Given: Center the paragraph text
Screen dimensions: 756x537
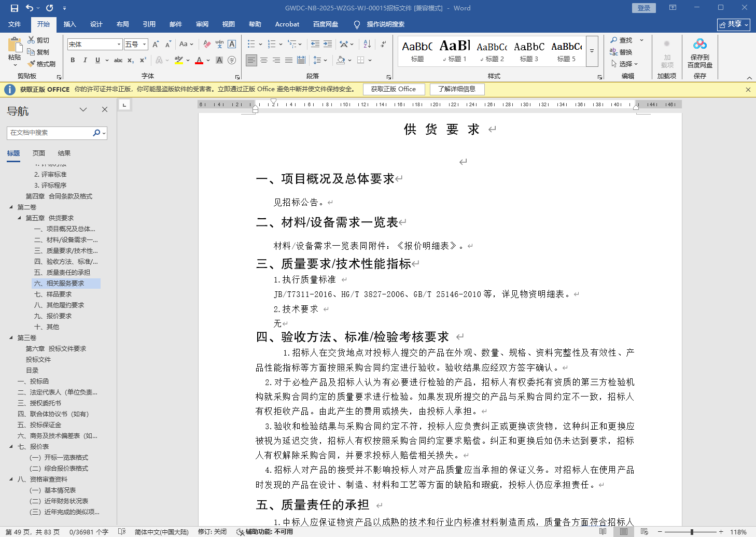Looking at the screenshot, I should (264, 61).
